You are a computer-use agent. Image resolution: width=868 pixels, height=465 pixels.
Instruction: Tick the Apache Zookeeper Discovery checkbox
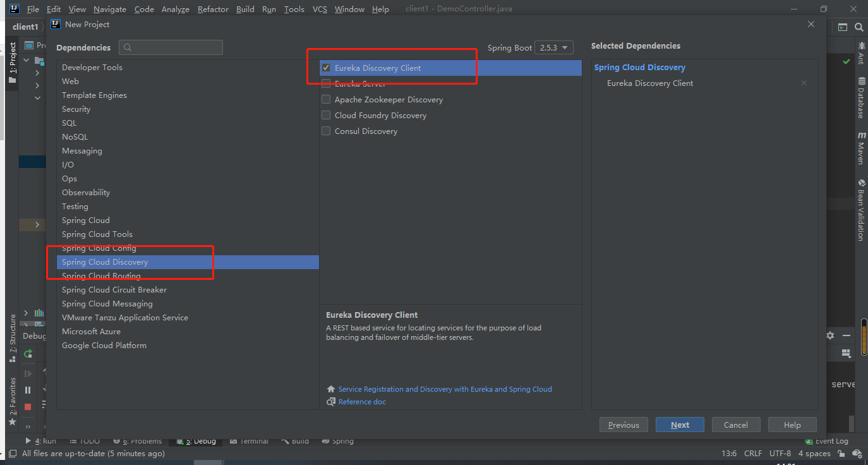click(x=326, y=99)
